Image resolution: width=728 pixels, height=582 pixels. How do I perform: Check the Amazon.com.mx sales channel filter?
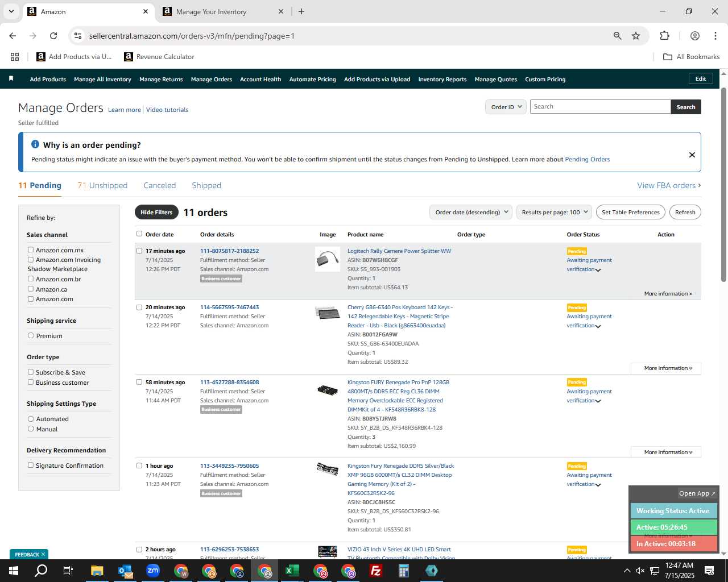[x=31, y=250]
